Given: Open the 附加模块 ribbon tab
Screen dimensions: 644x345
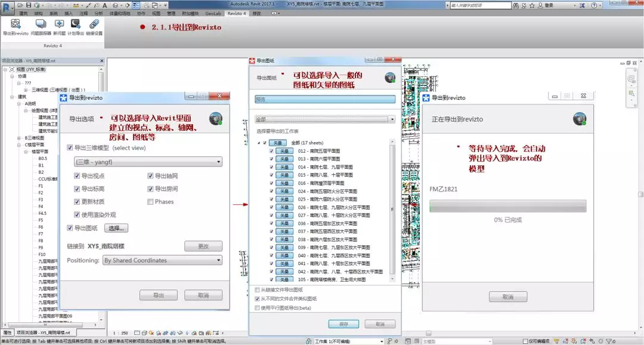Looking at the screenshot, I should tap(191, 13).
